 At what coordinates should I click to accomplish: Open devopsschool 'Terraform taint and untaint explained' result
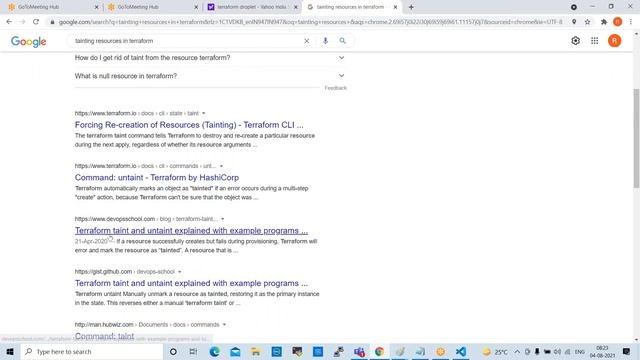pyautogui.click(x=191, y=231)
